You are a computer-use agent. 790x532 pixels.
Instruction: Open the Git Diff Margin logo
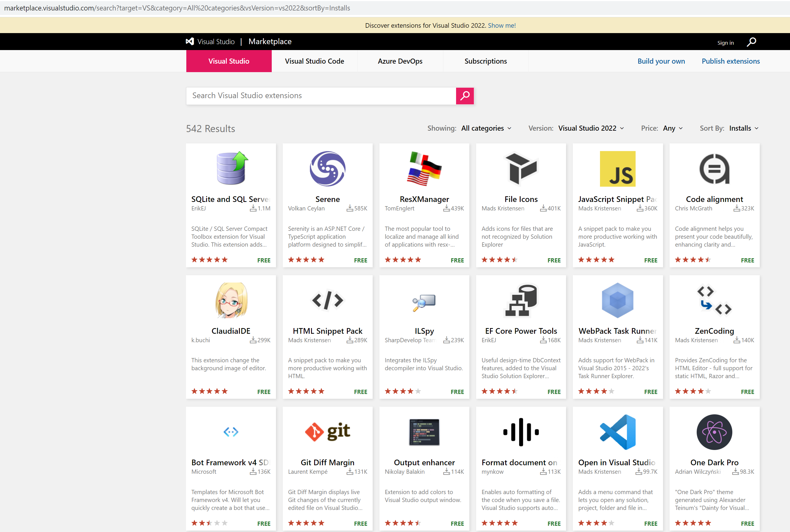click(x=327, y=432)
